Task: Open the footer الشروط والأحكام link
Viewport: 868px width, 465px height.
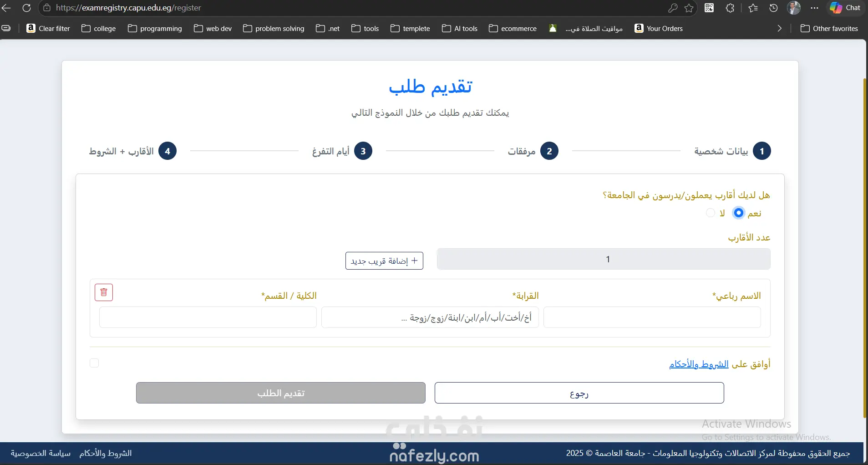Action: [x=106, y=453]
